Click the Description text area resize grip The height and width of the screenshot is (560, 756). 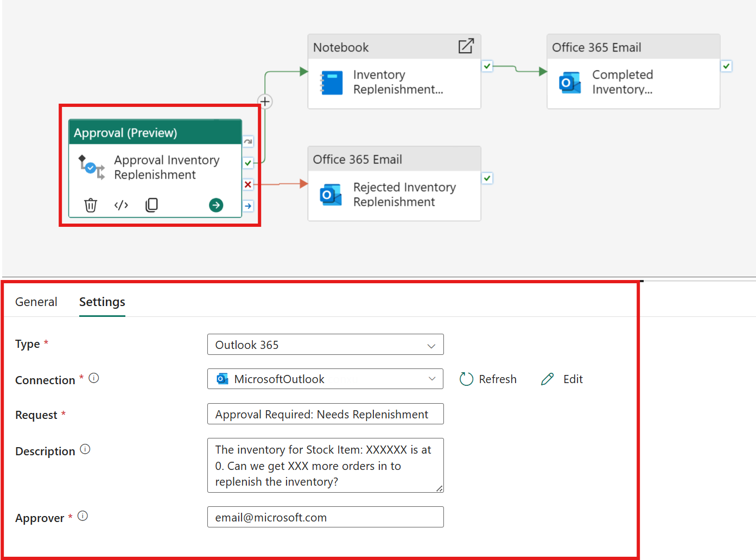[x=440, y=488]
